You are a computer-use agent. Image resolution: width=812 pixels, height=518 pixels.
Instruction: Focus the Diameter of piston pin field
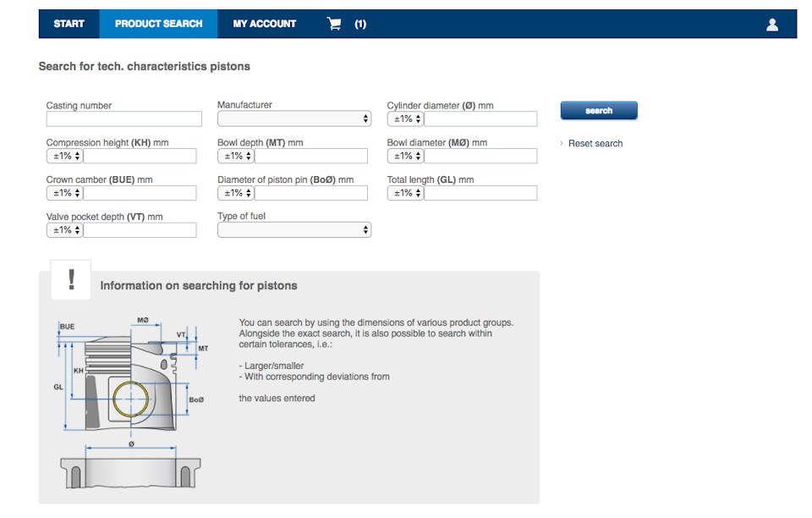tap(311, 193)
